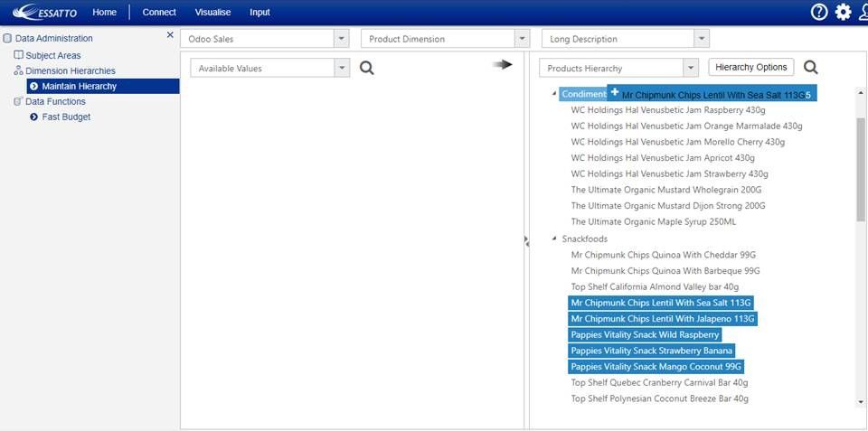Click the Hierarchy Options button
The image size is (868, 431).
click(751, 67)
